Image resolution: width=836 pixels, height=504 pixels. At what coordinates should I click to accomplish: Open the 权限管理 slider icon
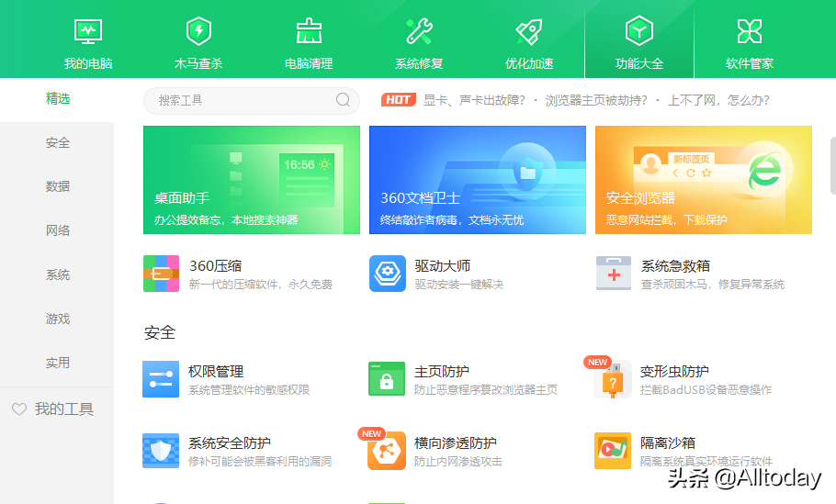161,379
